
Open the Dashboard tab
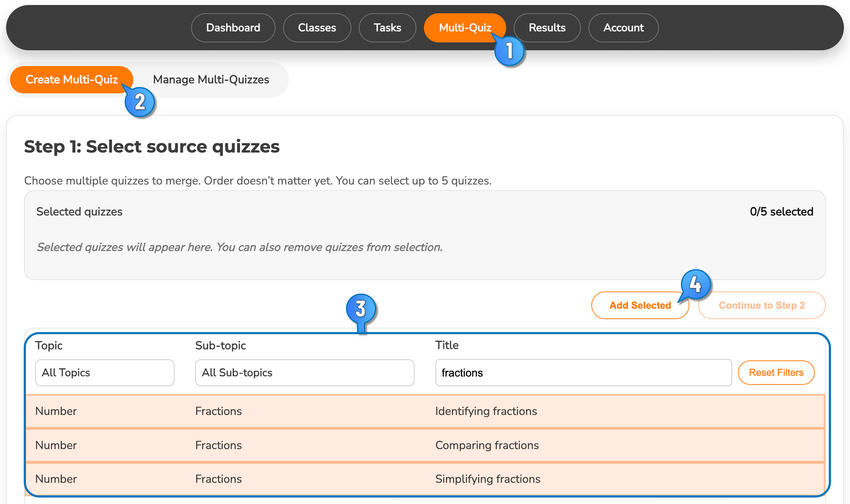(233, 28)
